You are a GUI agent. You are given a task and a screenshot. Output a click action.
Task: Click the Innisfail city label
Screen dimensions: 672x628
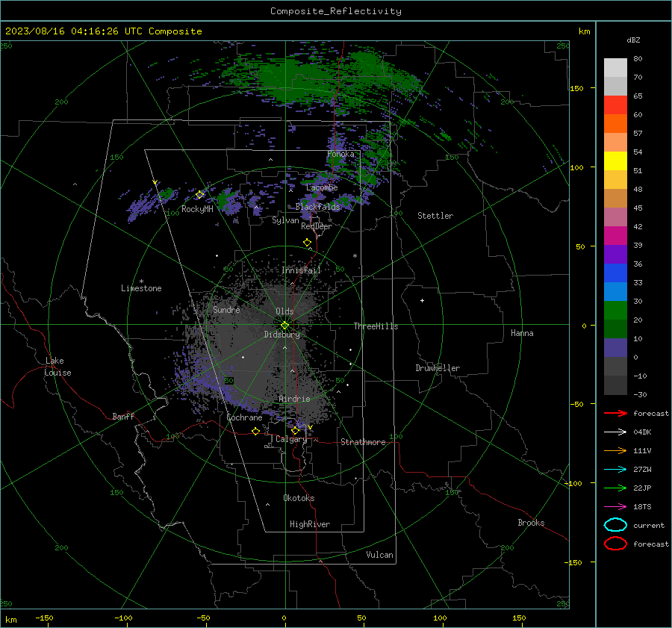coord(301,270)
